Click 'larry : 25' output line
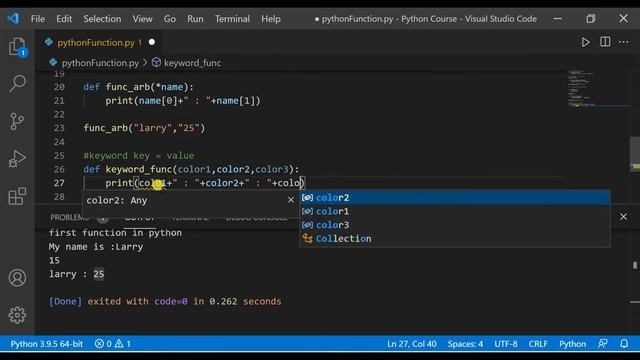 [76, 274]
